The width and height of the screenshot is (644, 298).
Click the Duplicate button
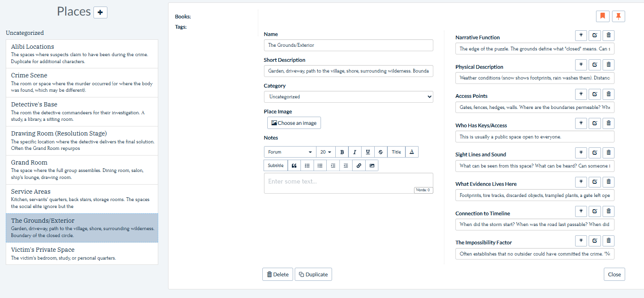[313, 274]
